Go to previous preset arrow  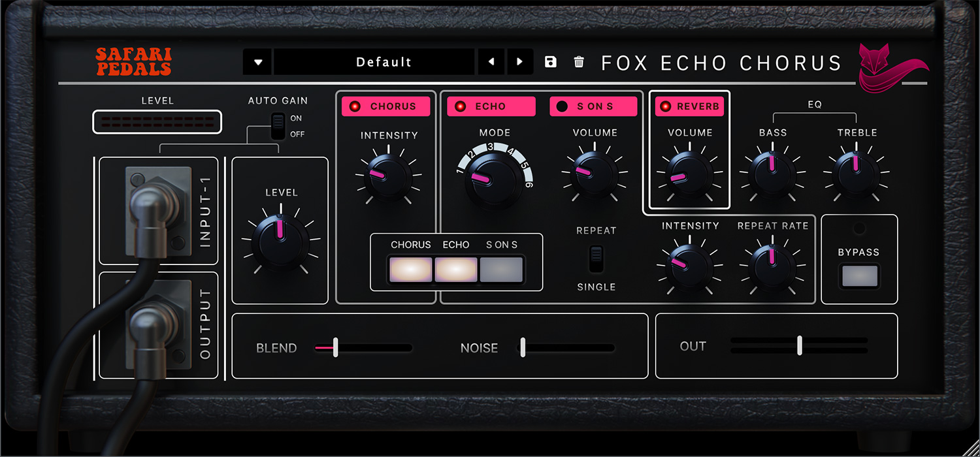pyautogui.click(x=491, y=62)
